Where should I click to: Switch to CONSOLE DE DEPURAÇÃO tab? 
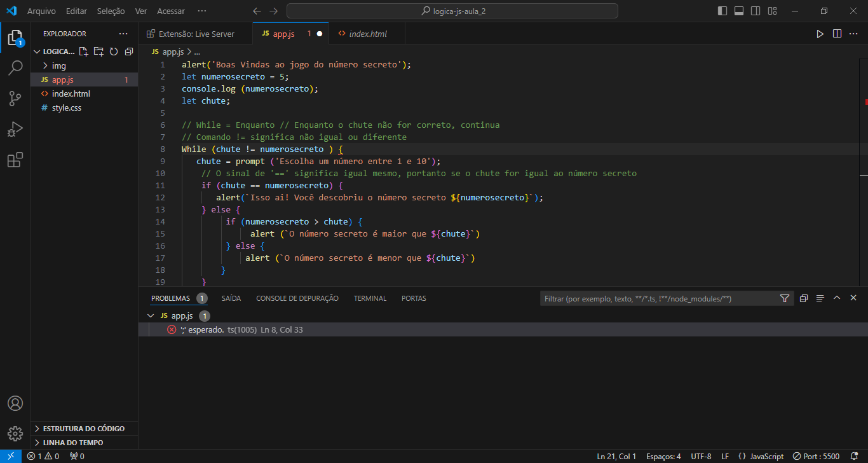tap(297, 298)
